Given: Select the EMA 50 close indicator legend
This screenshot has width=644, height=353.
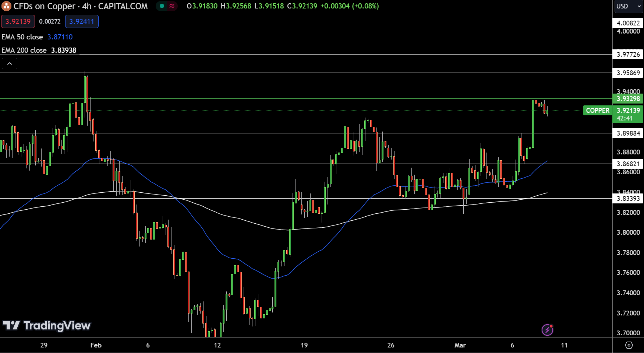Looking at the screenshot, I should (22, 37).
